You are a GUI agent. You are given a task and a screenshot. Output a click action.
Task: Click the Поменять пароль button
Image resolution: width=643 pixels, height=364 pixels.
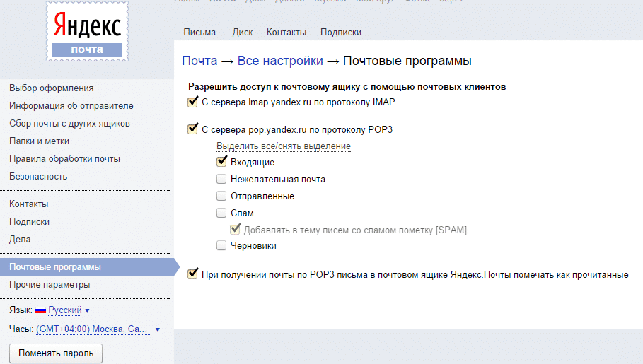56,353
